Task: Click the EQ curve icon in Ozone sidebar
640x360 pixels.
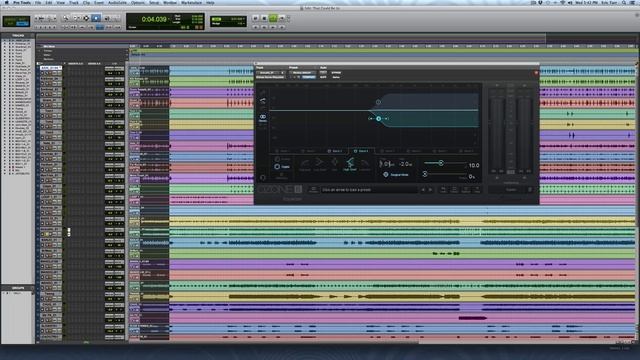Action: [263, 100]
